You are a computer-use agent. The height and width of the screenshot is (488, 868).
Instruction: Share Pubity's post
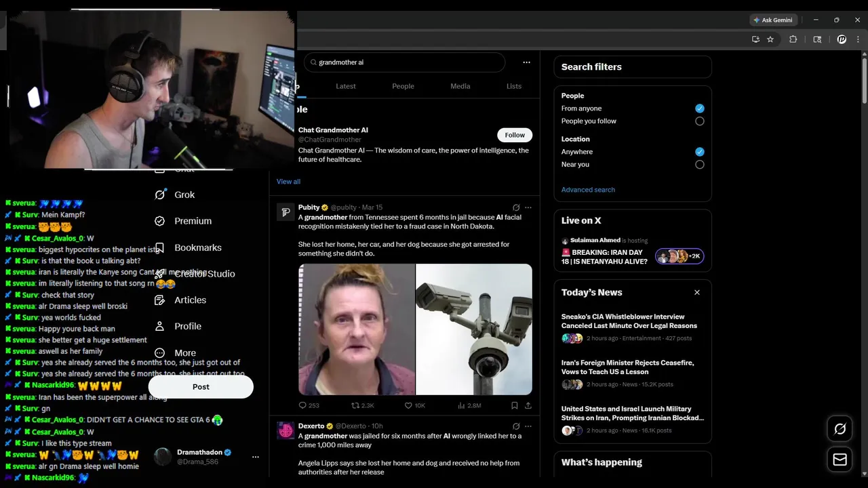(528, 405)
